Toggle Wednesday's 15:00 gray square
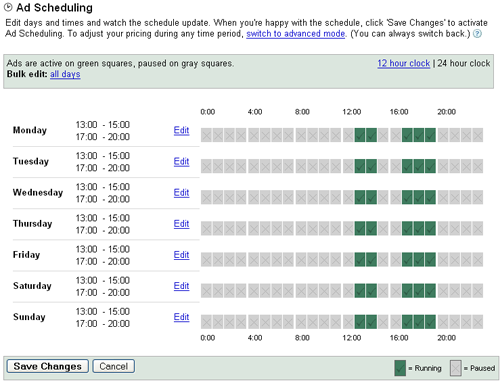This screenshot has height=383, width=500. coord(383,197)
